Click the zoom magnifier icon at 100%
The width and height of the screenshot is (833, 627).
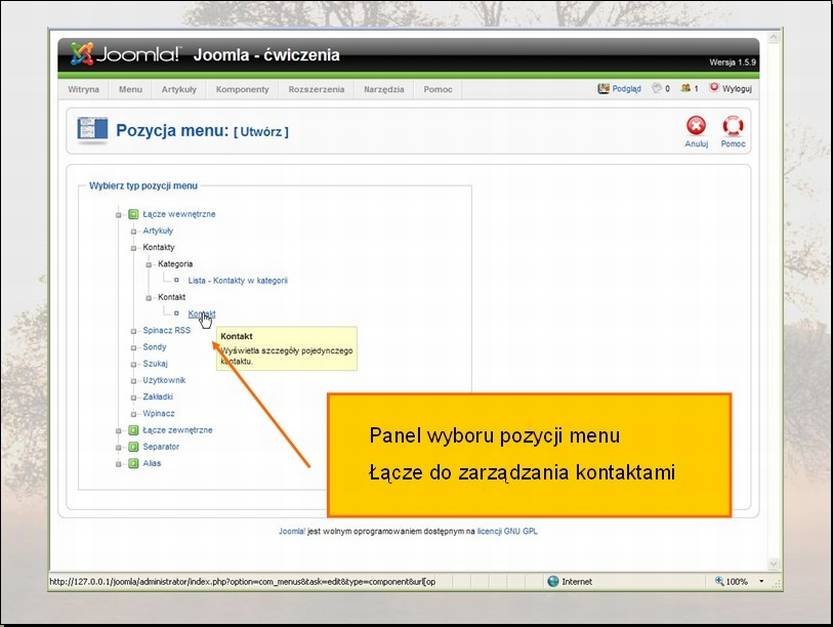pos(719,581)
